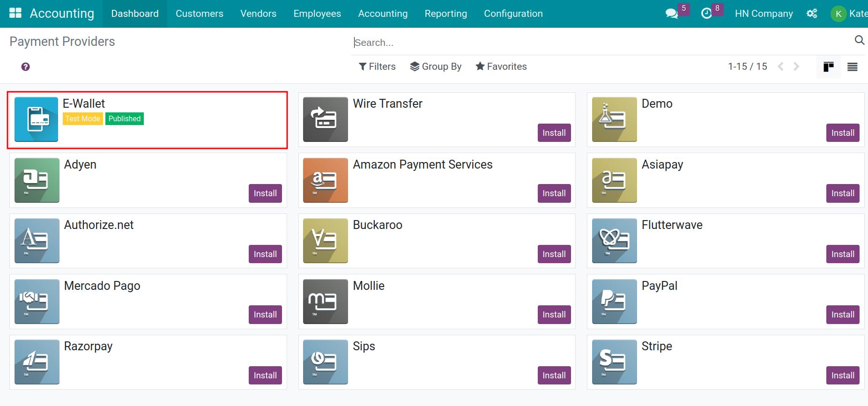The width and height of the screenshot is (868, 406).
Task: Click the Asiapay provider icon
Action: pos(615,180)
